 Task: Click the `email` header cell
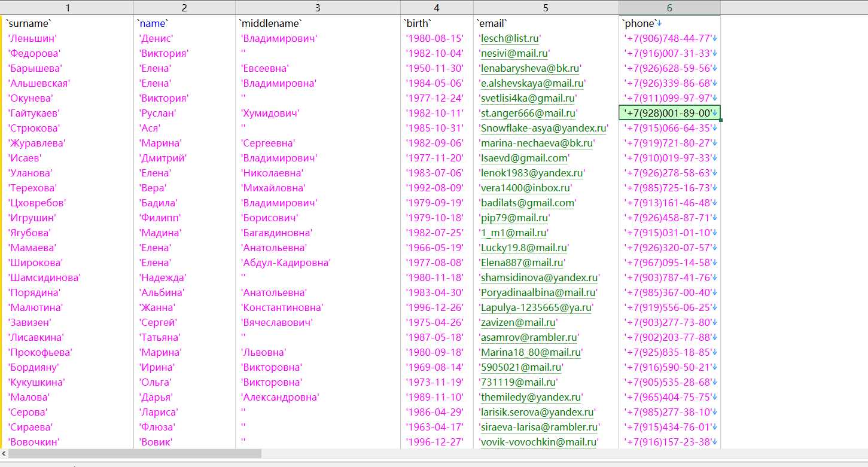click(546, 23)
